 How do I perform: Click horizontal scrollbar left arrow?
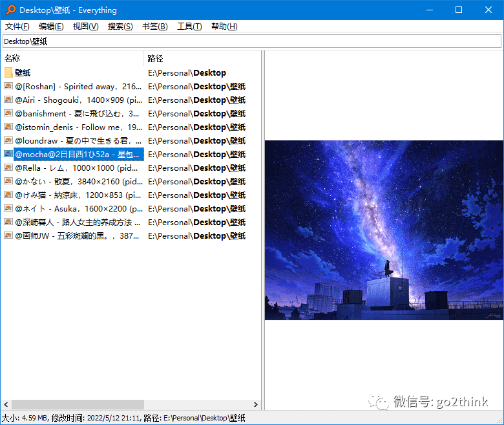click(x=6, y=404)
